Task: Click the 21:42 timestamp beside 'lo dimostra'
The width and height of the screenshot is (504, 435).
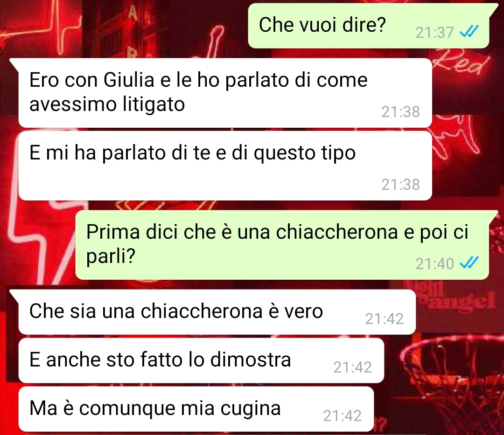Action: click(x=353, y=367)
